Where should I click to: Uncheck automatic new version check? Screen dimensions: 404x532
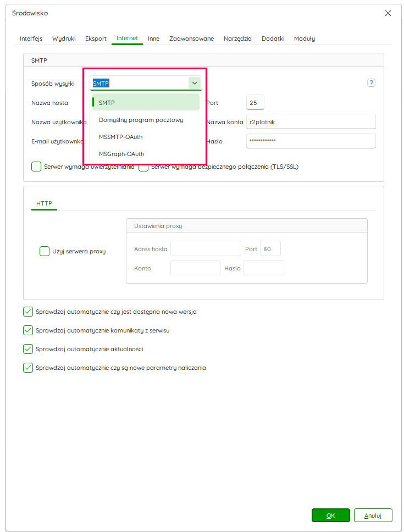tap(28, 312)
